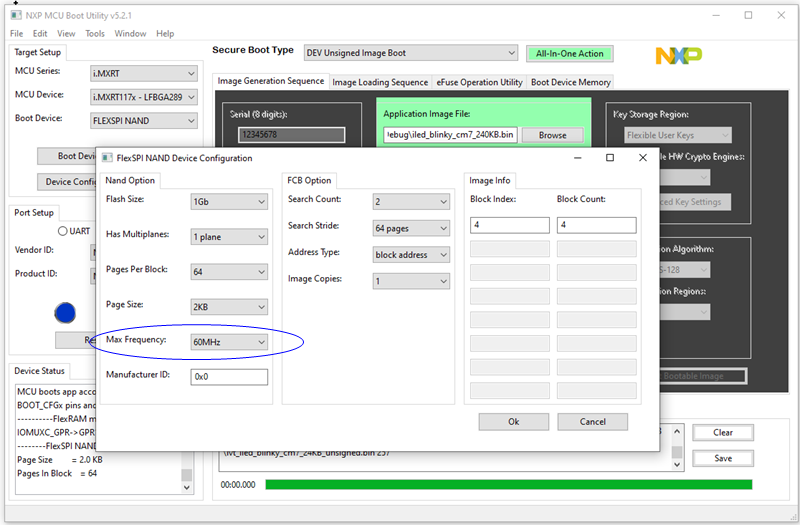The image size is (800, 525).
Task: Click the green progress bar
Action: [509, 484]
